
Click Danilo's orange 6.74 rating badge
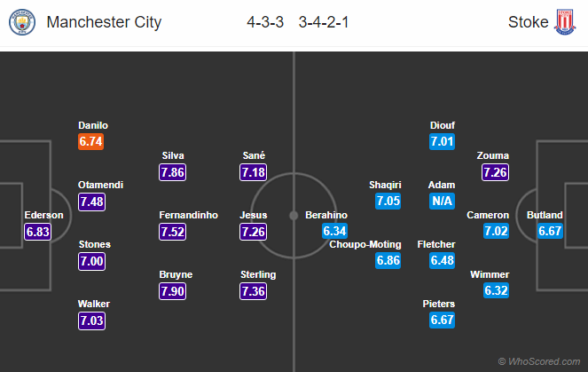coord(92,141)
